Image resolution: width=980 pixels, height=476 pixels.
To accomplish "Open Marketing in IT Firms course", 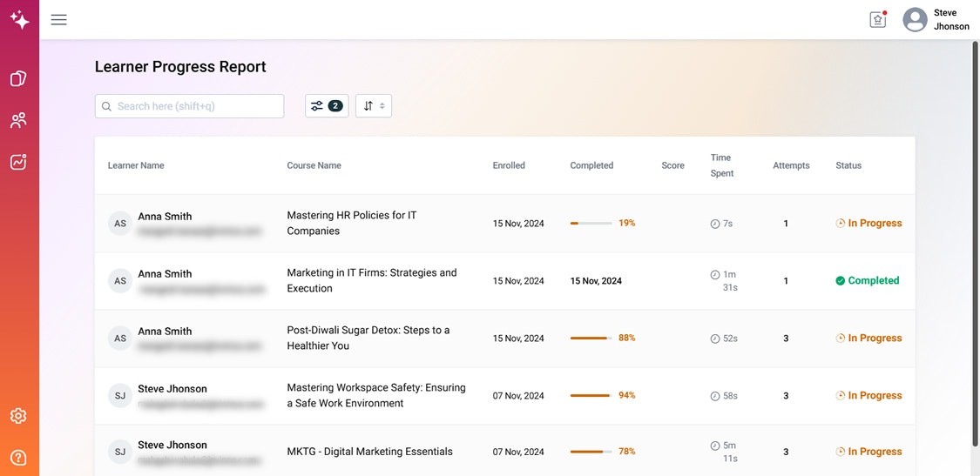I will 372,280.
